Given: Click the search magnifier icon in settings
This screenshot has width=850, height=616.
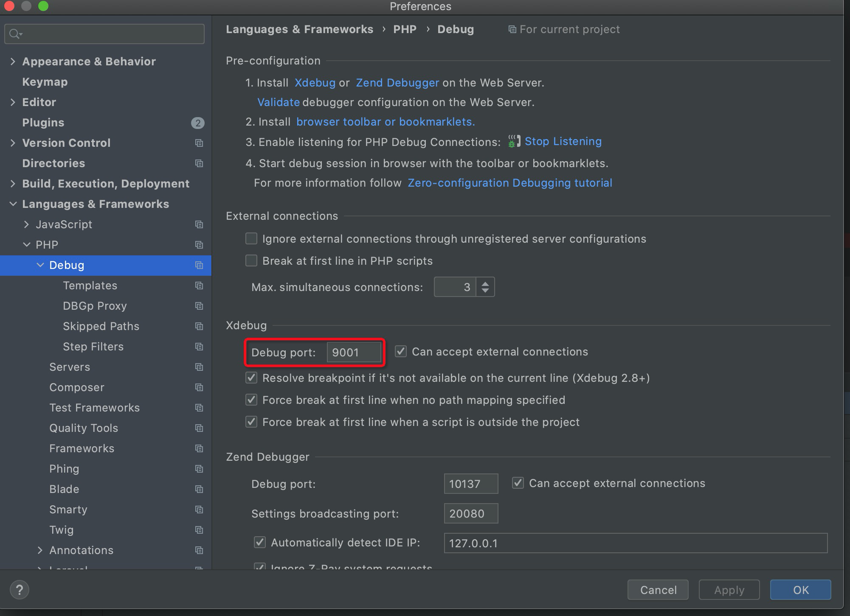Looking at the screenshot, I should 16,34.
